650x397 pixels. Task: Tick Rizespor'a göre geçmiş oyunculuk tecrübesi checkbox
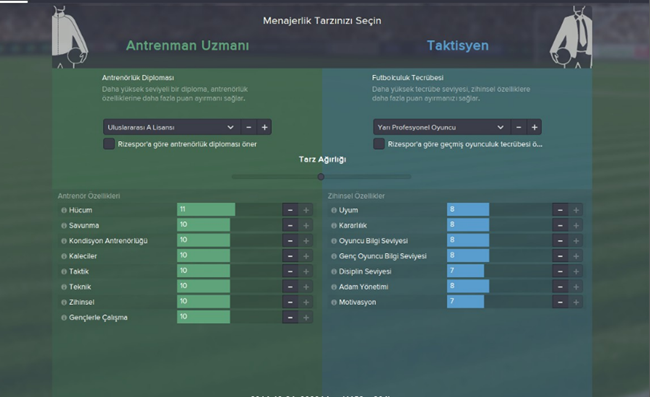379,144
